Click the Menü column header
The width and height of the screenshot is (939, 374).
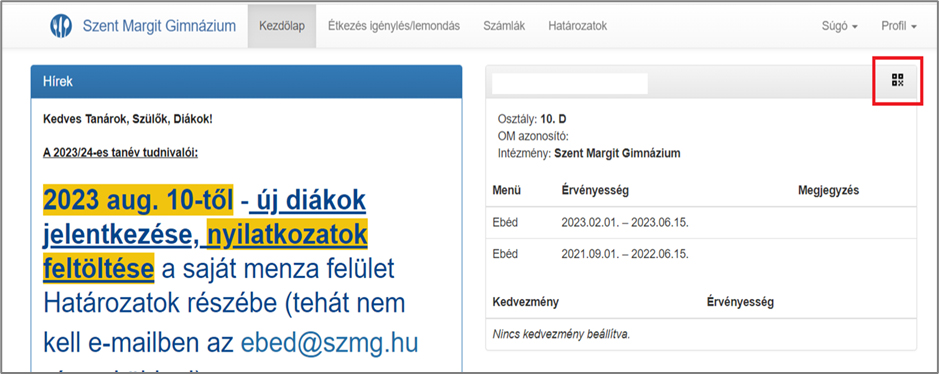tap(506, 191)
